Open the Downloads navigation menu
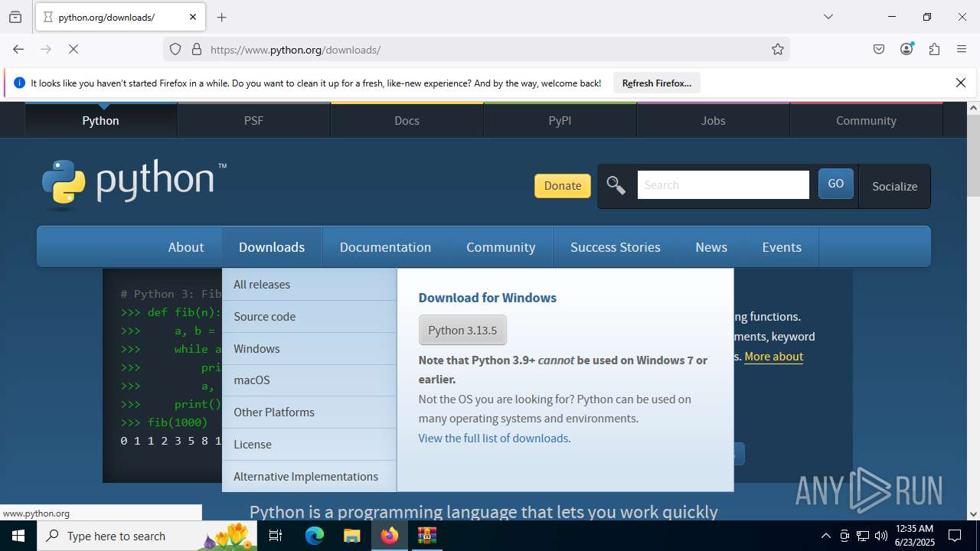 point(272,247)
